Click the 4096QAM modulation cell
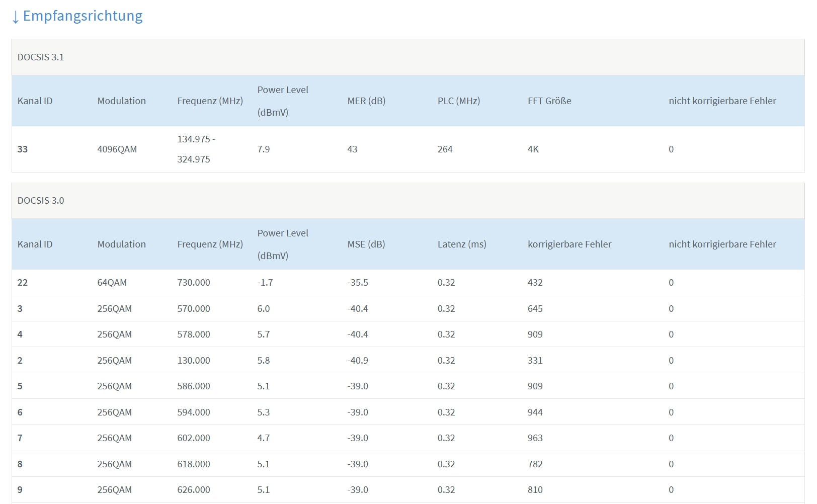Screen dimensions: 817x504 [x=117, y=149]
